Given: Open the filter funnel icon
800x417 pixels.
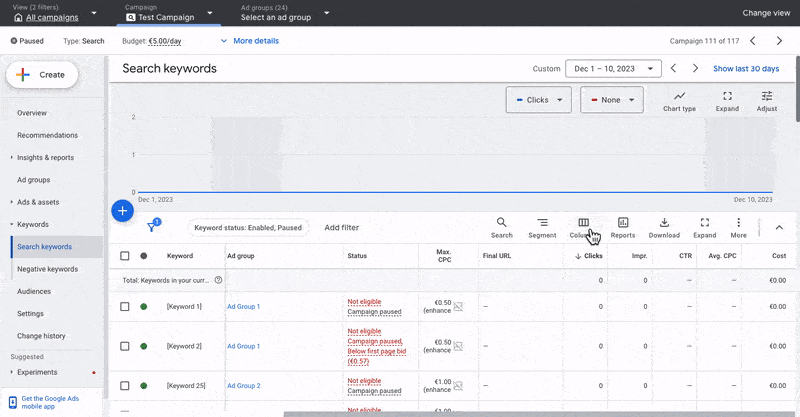Looking at the screenshot, I should [x=153, y=226].
